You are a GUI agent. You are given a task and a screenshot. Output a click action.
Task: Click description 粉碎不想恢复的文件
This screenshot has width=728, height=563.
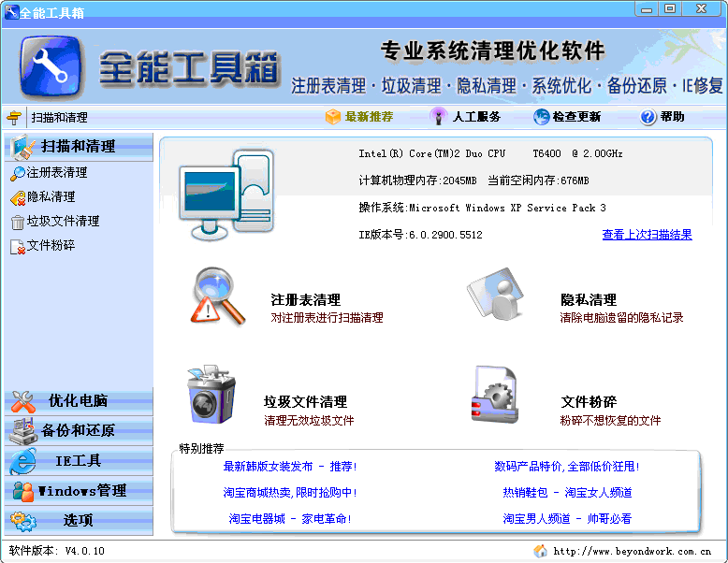click(x=610, y=421)
